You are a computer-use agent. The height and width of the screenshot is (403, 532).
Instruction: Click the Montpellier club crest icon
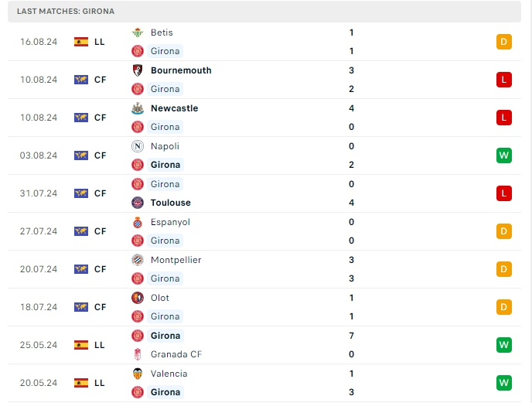138,260
